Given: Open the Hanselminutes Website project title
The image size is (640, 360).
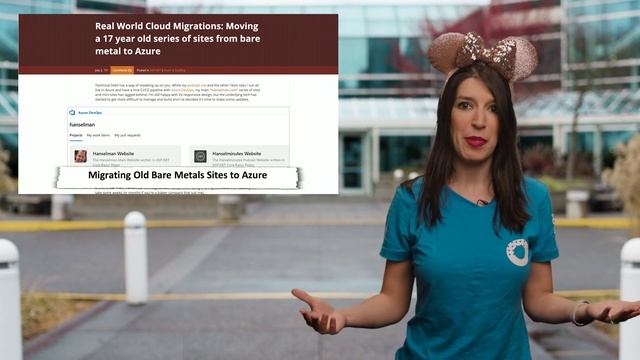Looking at the screenshot, I should (237, 154).
